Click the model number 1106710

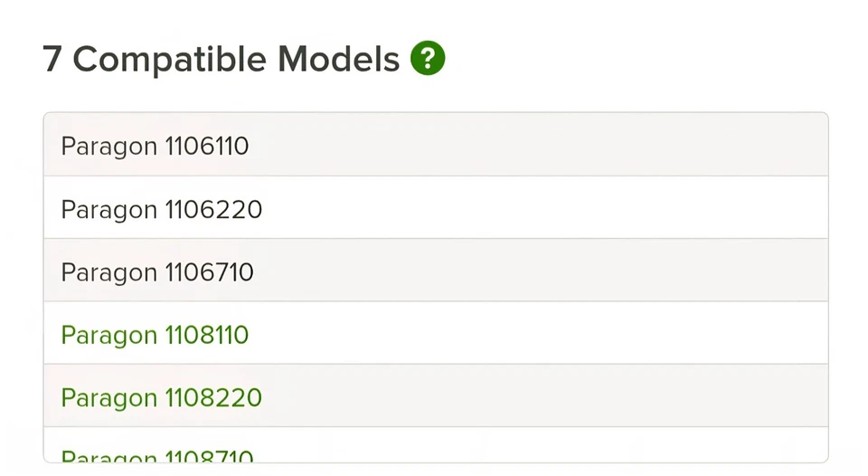coord(210,272)
